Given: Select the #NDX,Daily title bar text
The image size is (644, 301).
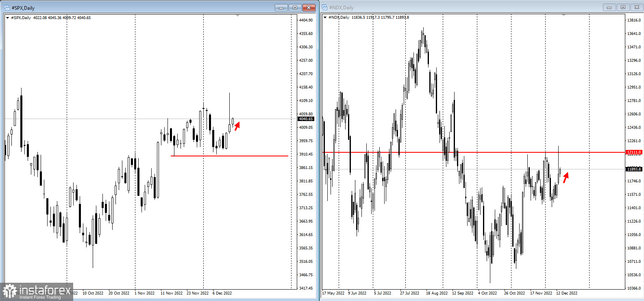Looking at the screenshot, I should click(342, 7).
